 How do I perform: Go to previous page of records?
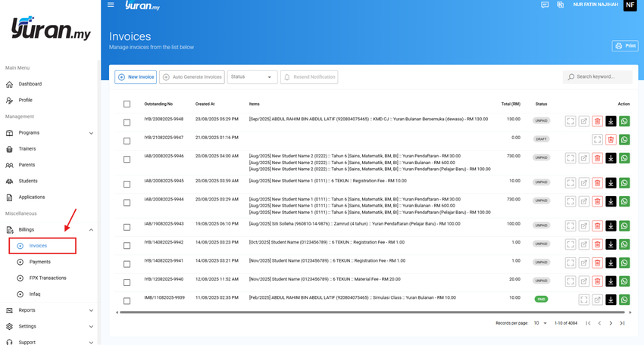(599, 323)
